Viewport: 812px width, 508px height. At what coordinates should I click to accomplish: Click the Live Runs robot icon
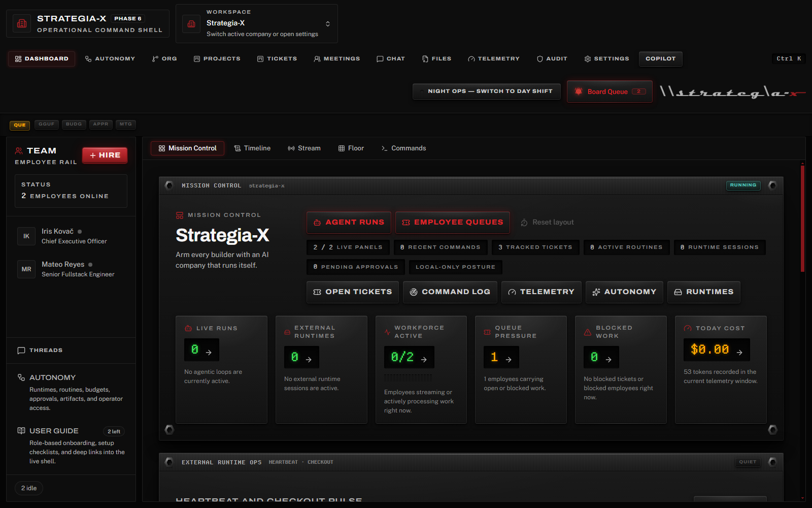(188, 329)
